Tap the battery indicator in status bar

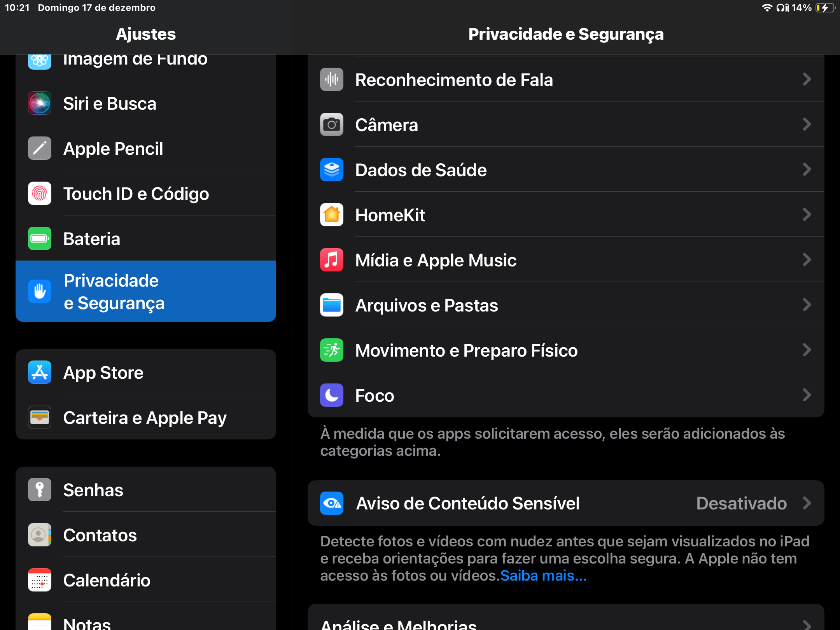824,8
